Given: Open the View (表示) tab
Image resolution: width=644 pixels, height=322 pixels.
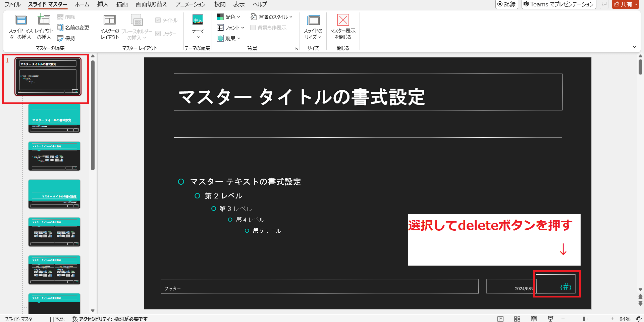Looking at the screenshot, I should pos(239,4).
